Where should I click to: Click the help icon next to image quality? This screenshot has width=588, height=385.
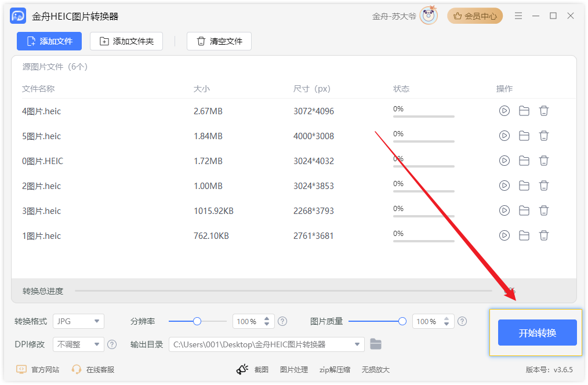[x=462, y=321]
